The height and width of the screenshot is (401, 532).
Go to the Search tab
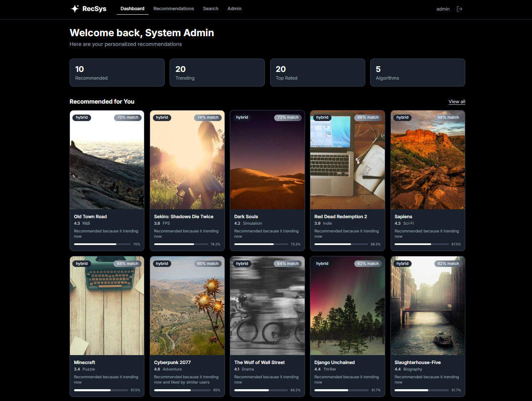(x=211, y=9)
